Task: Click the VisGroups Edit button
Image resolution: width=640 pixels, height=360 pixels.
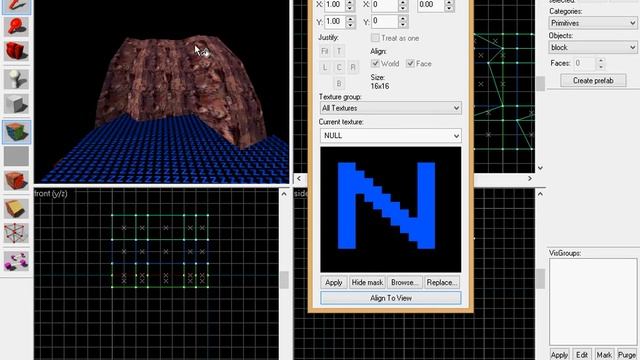Action: 582,355
